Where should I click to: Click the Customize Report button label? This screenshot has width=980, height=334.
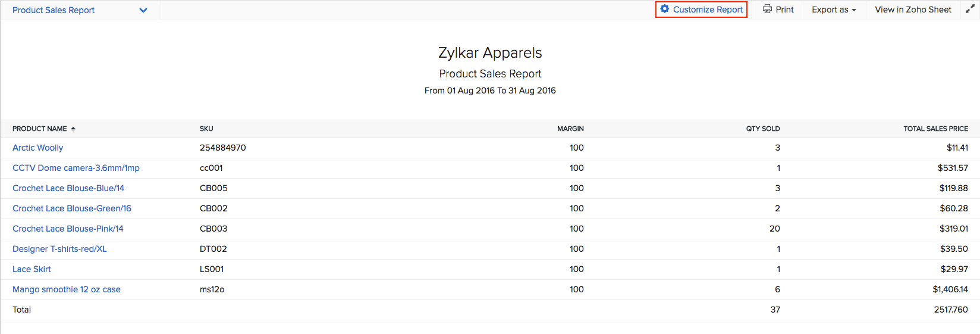click(x=708, y=10)
